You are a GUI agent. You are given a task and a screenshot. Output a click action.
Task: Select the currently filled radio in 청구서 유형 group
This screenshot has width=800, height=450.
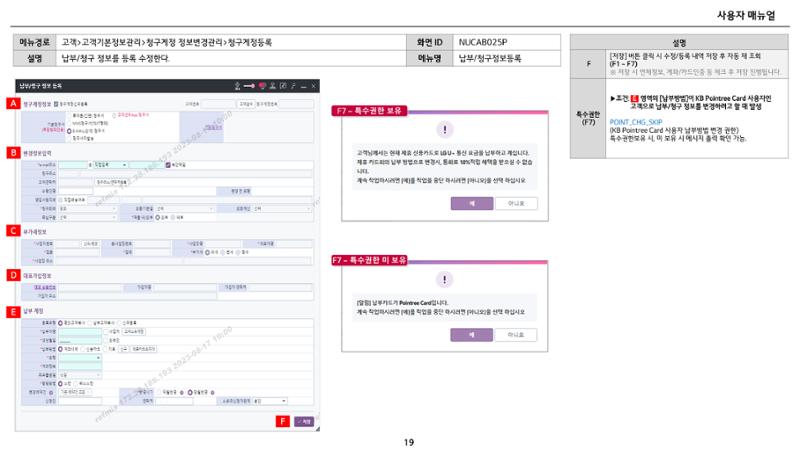point(69,131)
